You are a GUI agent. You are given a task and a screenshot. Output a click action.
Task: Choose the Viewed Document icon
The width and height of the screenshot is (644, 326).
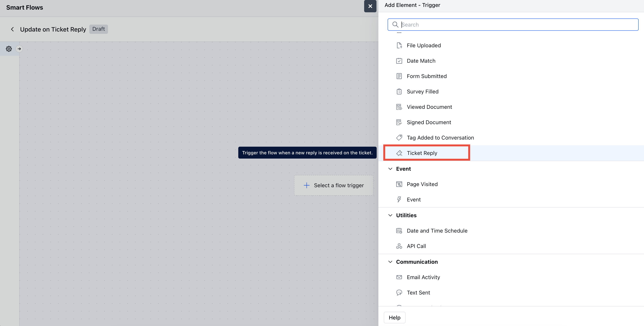click(x=399, y=107)
